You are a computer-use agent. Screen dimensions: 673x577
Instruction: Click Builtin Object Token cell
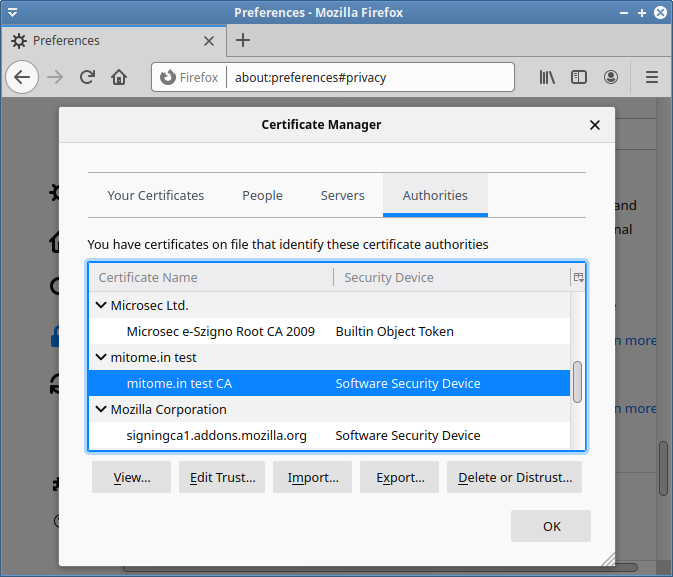coord(394,331)
